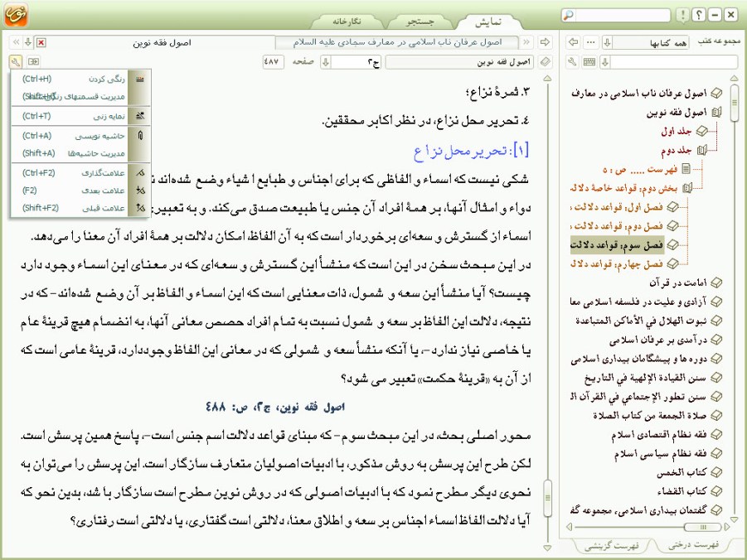Click the vertical scrollbar thumb of the book tree
This screenshot has width=747, height=560.
click(734, 103)
